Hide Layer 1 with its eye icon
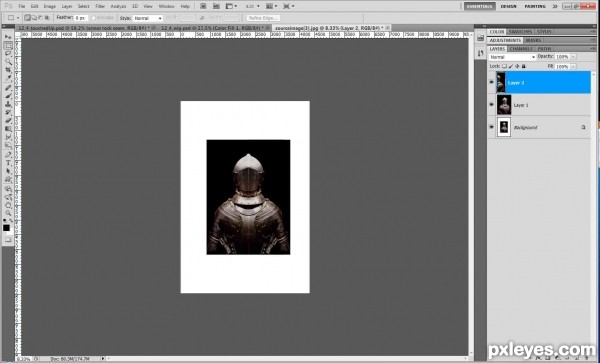 pyautogui.click(x=492, y=104)
